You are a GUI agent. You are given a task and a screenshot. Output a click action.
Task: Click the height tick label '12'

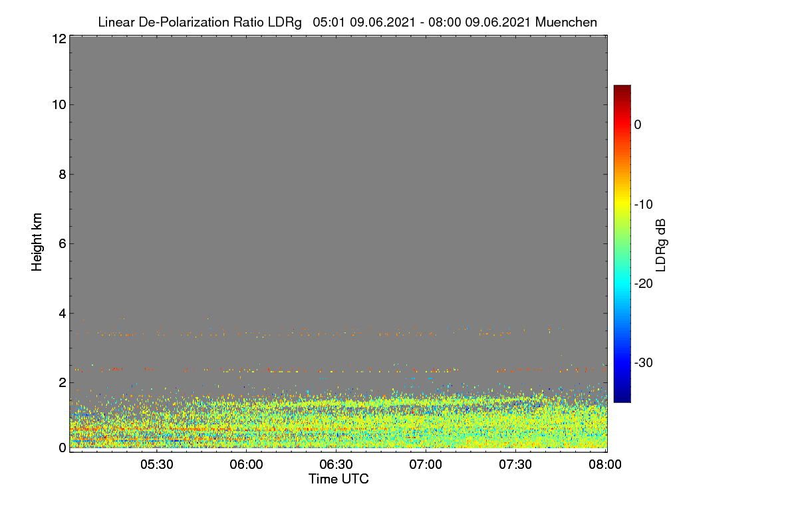pos(58,39)
